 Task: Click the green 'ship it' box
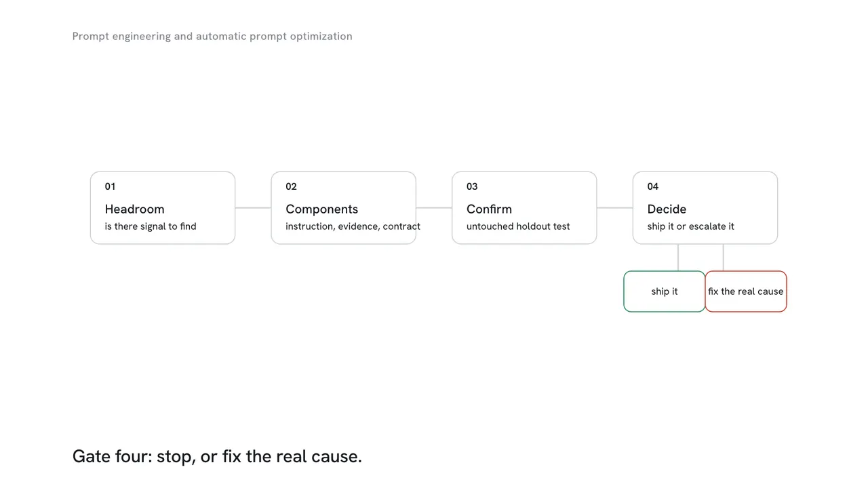pos(665,291)
